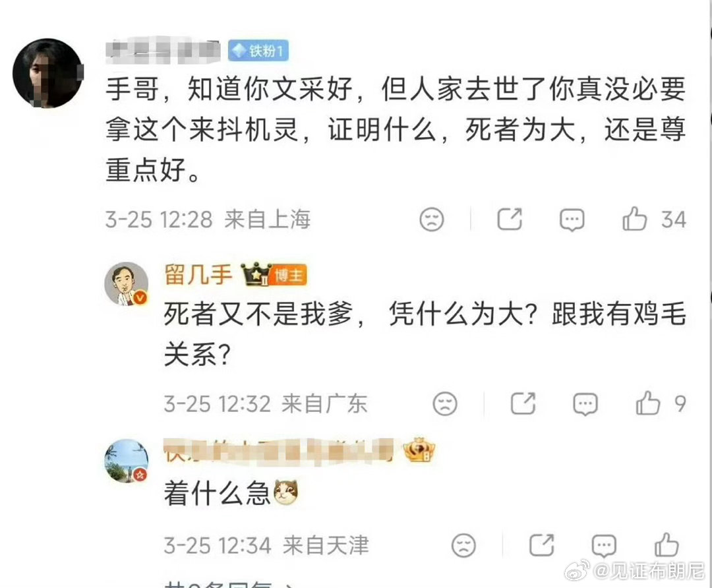
Task: Open 留几手 avatar picture
Action: (x=127, y=284)
